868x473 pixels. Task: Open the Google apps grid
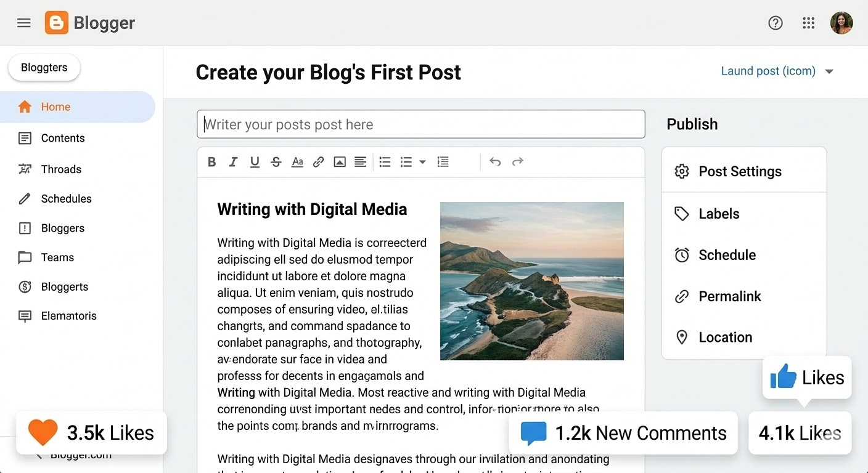pyautogui.click(x=808, y=23)
